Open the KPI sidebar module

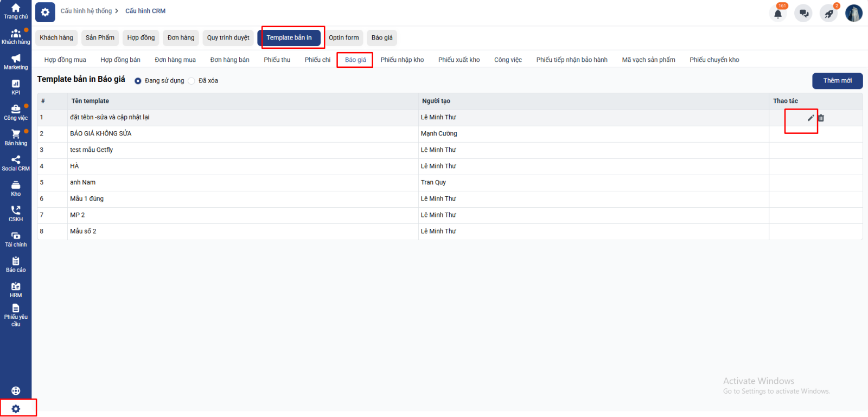pyautogui.click(x=16, y=87)
